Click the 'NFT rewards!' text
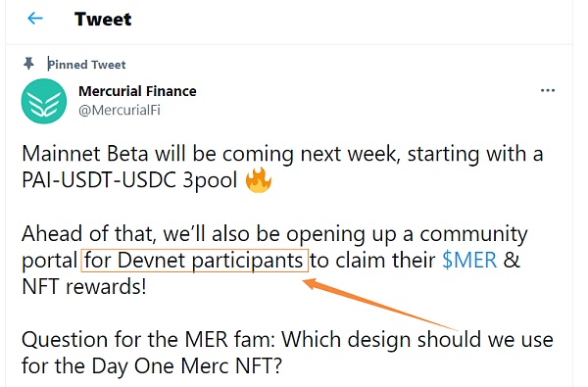Viewport: 588px width, 387px height. coord(84,286)
